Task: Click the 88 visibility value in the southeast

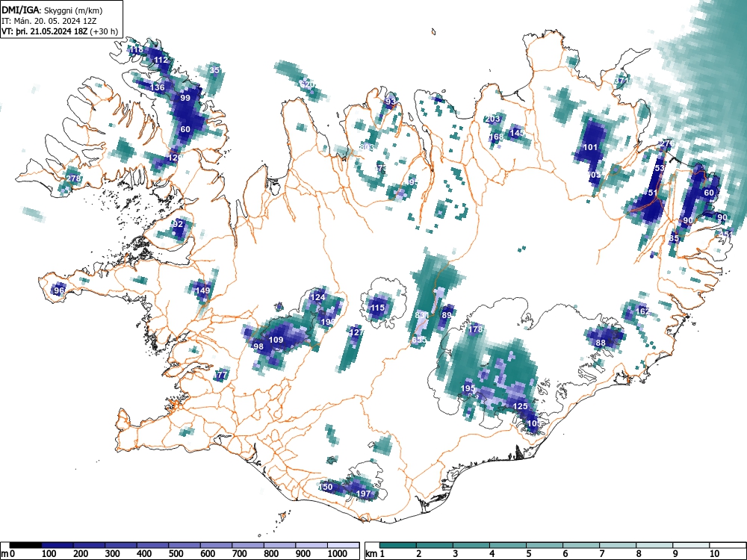Action: [x=601, y=343]
